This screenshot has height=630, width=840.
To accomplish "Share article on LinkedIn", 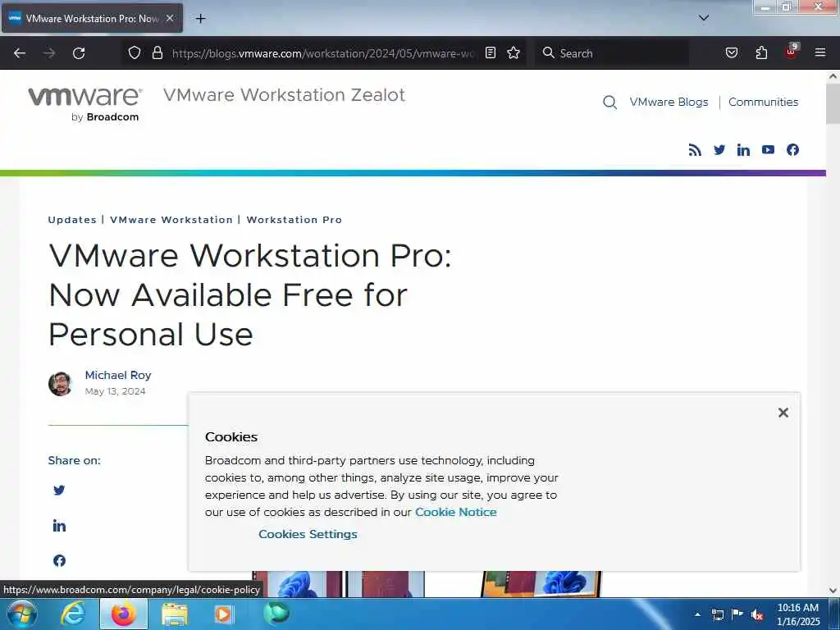I will 59,526.
